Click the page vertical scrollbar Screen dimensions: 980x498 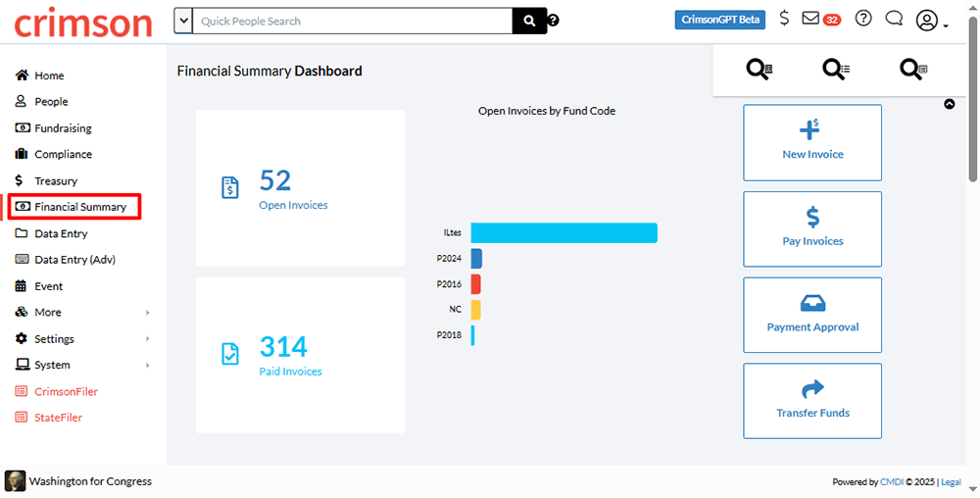pos(973,100)
